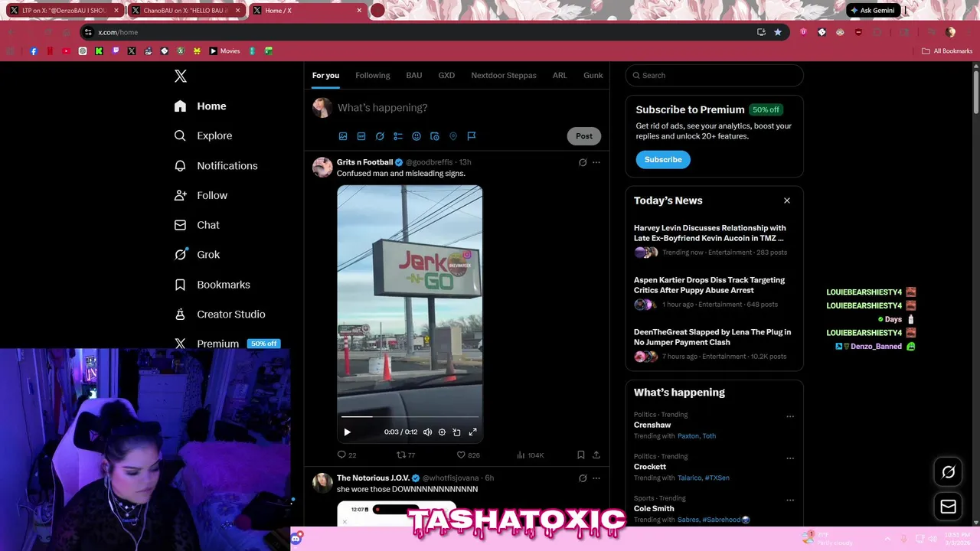Switch to the Following tab
980x551 pixels.
[x=373, y=75]
